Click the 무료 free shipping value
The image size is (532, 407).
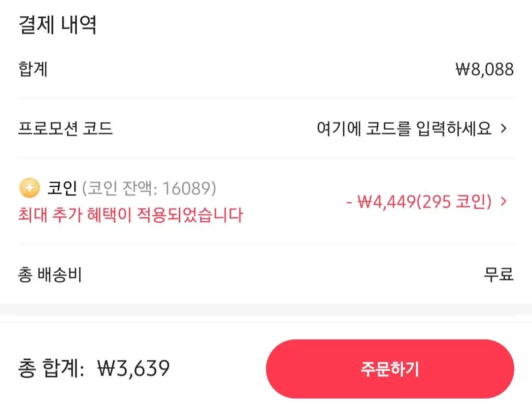tap(499, 274)
